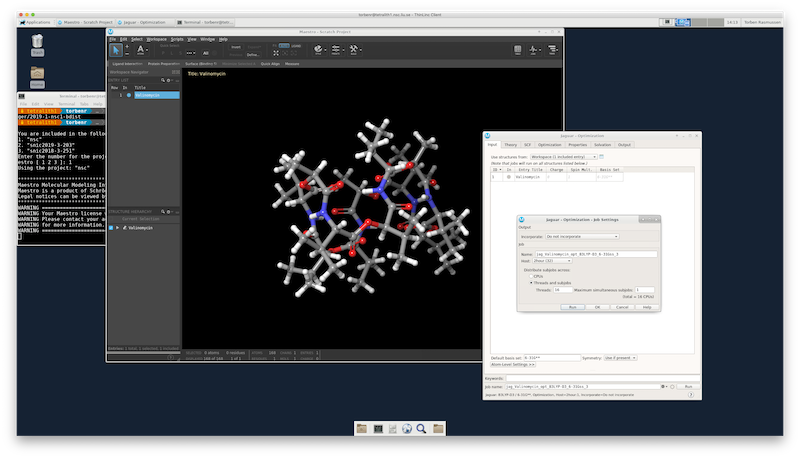
Task: Click the job settings gear in Jaguar bottom bar
Action: [663, 387]
